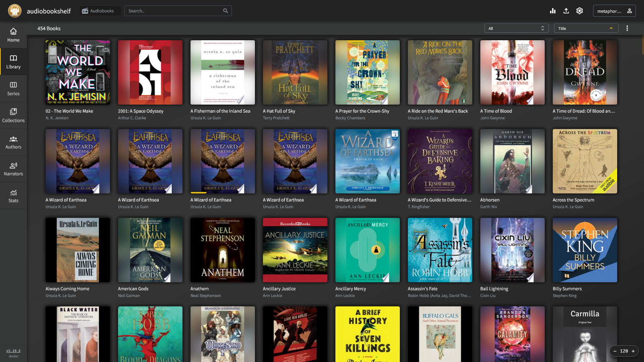Open 2001: A Space Odyssey cover
Screen dimensions: 644x362
[x=150, y=72]
